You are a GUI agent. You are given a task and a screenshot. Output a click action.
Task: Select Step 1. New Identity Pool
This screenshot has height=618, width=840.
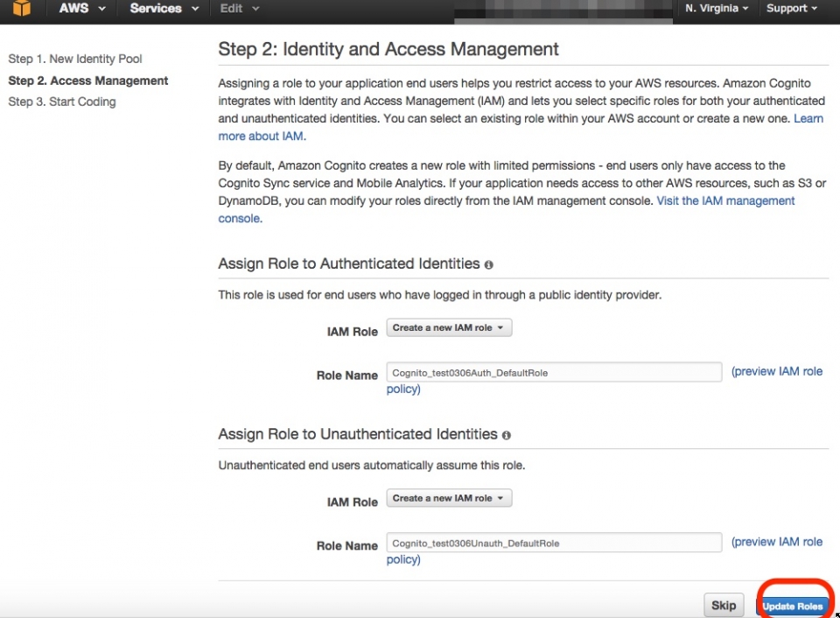point(74,59)
